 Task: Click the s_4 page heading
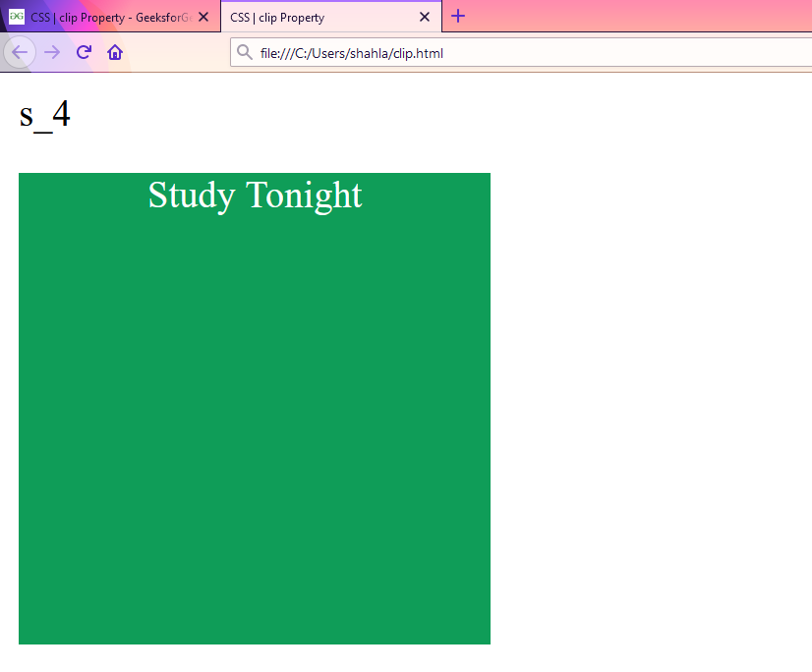click(45, 114)
